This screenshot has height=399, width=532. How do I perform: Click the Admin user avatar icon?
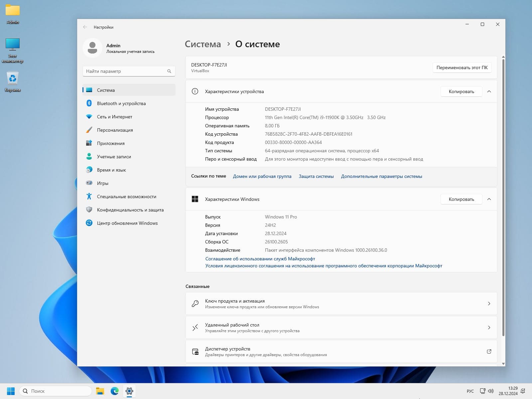[x=92, y=48]
